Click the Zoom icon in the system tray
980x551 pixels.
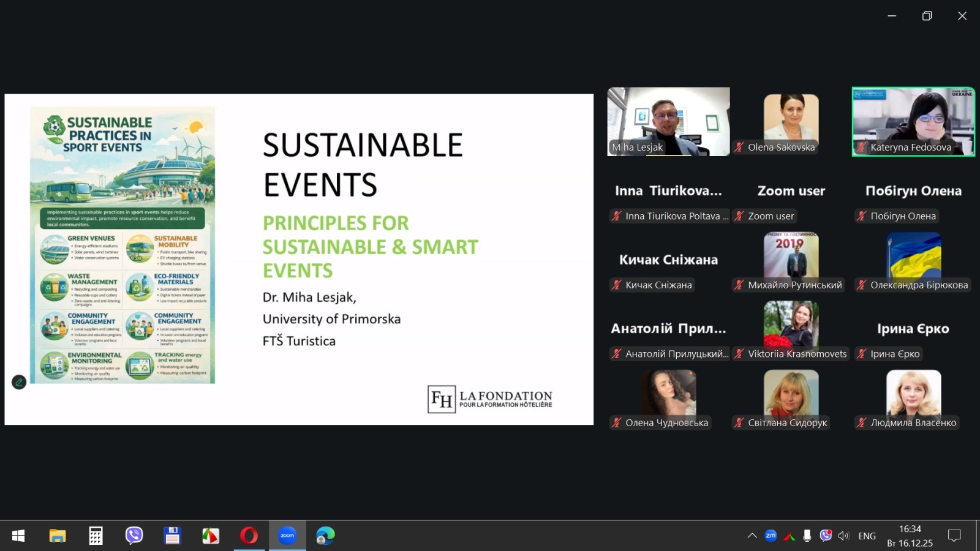[x=771, y=536]
